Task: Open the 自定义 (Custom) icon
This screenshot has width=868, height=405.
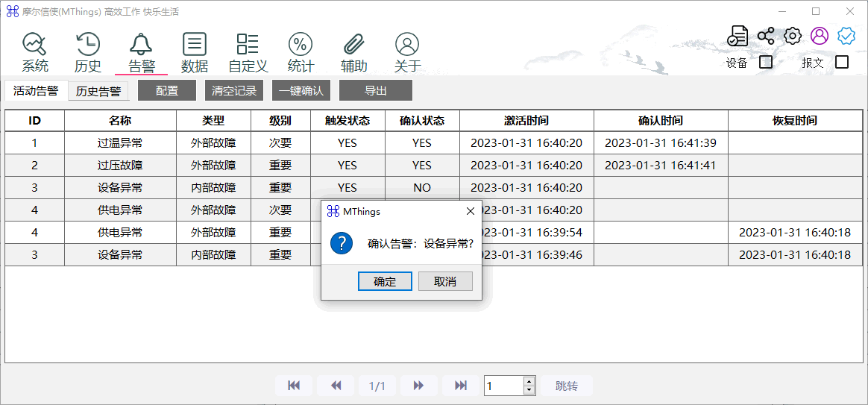Action: pyautogui.click(x=248, y=45)
